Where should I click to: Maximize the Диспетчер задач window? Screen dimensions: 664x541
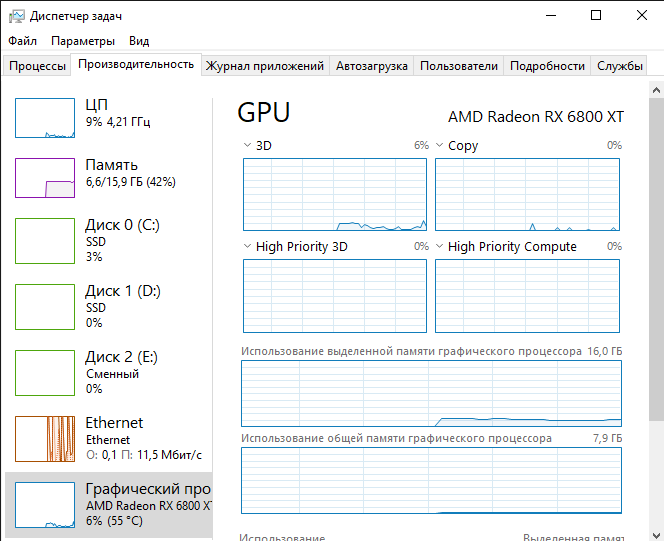pos(596,16)
